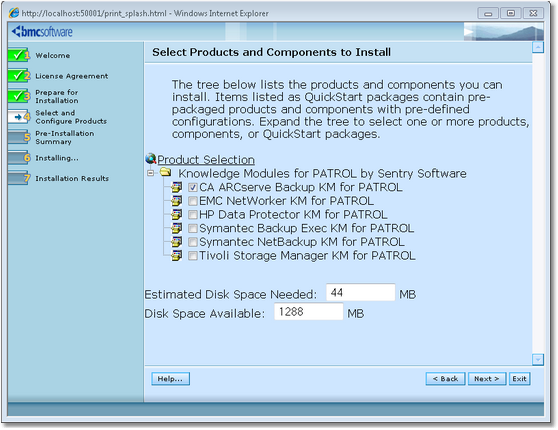The width and height of the screenshot is (558, 430).
Task: Check Symantec NetBackup KM for PATROL
Action: click(x=193, y=242)
